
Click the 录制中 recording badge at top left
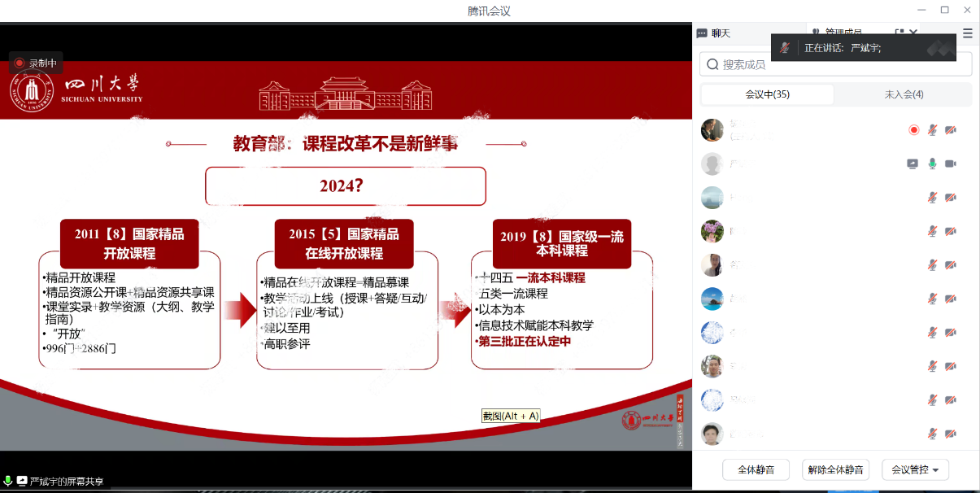click(x=37, y=63)
